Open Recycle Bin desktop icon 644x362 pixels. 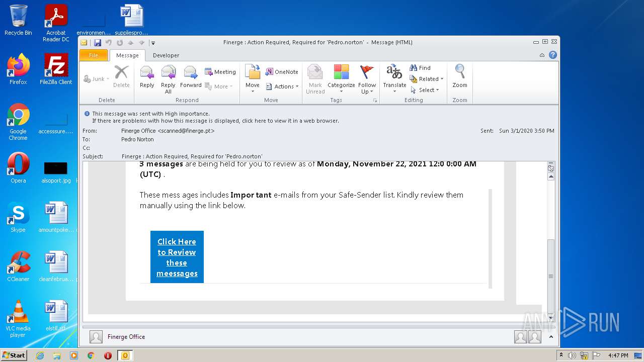click(18, 20)
